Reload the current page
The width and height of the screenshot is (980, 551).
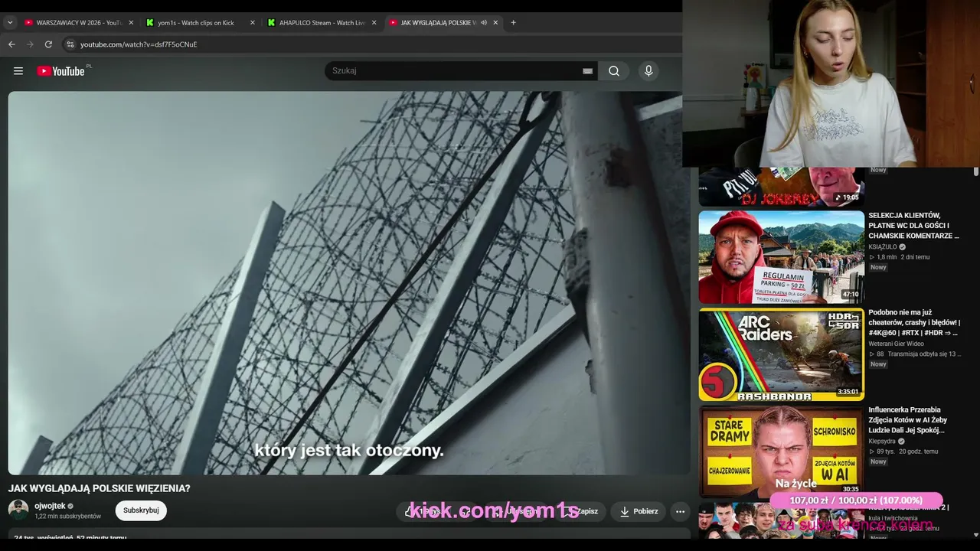coord(48,44)
